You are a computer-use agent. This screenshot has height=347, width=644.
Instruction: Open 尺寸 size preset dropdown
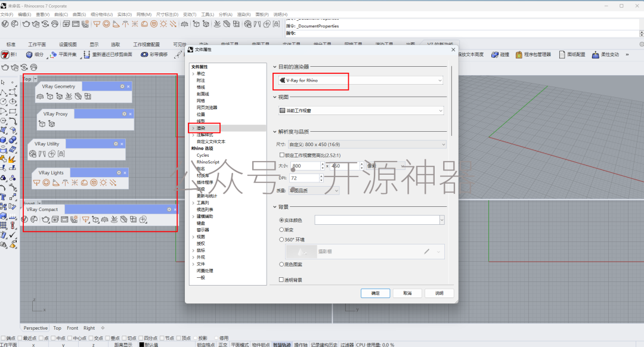(367, 144)
